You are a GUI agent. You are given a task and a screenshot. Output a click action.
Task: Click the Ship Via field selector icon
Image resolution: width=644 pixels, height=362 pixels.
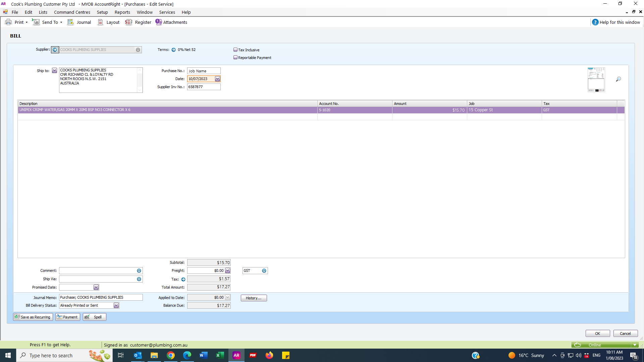pos(139,279)
